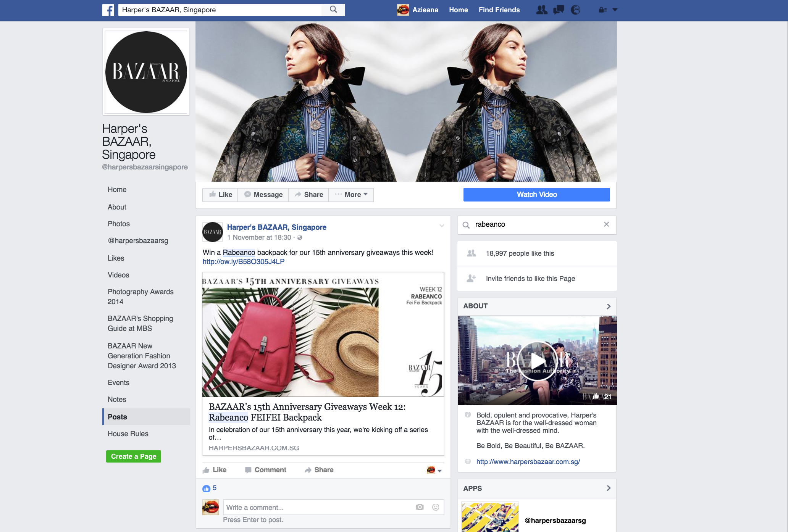Play the About section video
The height and width of the screenshot is (532, 788).
click(538, 361)
